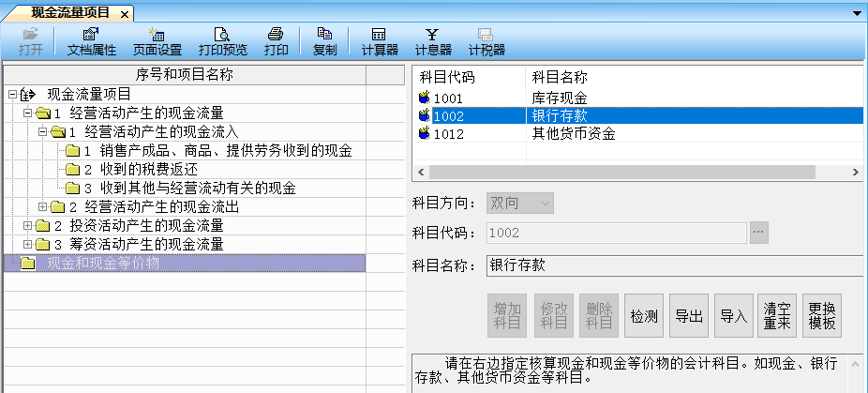
Task: Click the account list horizontal scrollbar thumb
Action: click(x=621, y=173)
